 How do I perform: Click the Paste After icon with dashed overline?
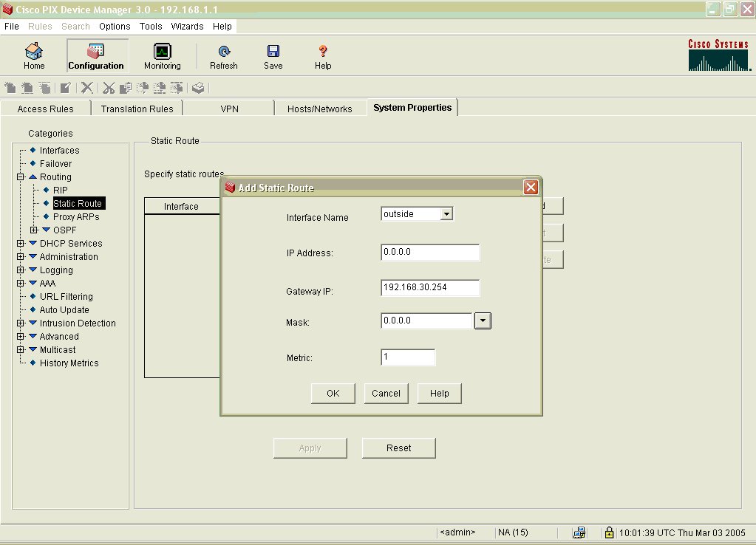pos(177,88)
